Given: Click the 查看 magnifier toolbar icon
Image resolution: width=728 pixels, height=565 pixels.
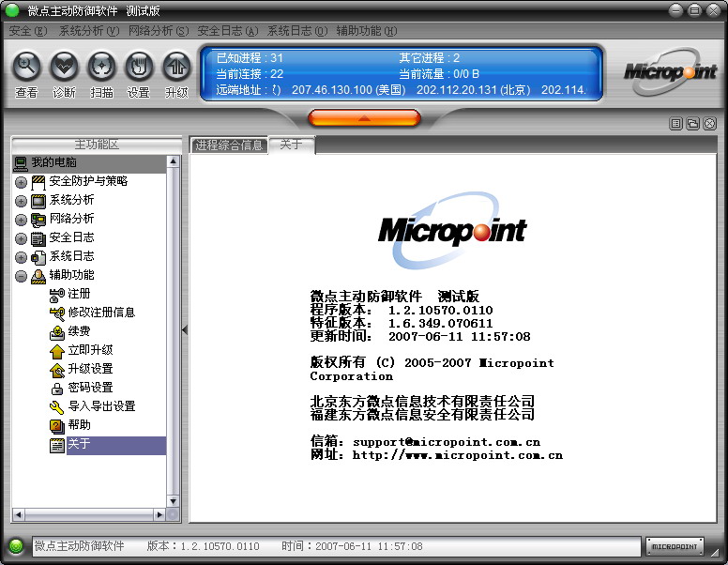Looking at the screenshot, I should (26, 67).
